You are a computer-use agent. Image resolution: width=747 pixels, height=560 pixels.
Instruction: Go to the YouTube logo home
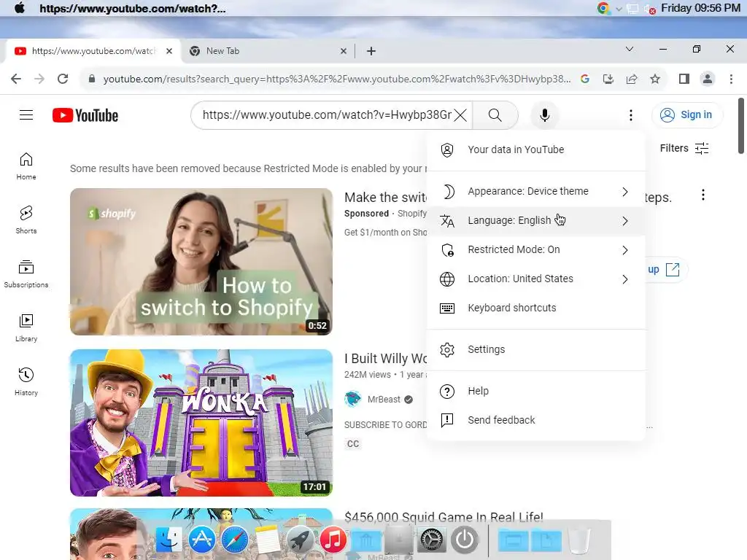85,115
